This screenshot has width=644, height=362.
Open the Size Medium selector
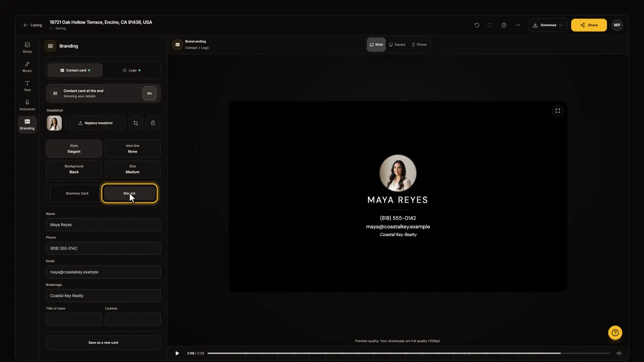point(132,169)
